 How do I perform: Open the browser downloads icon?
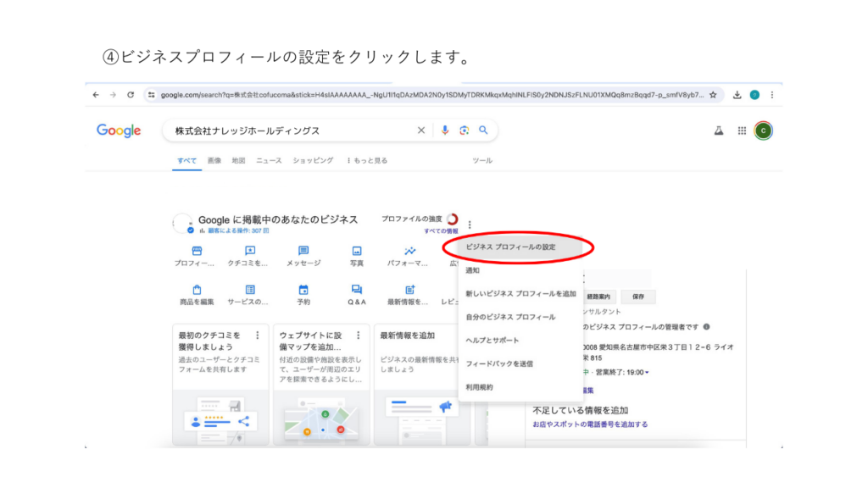737,95
